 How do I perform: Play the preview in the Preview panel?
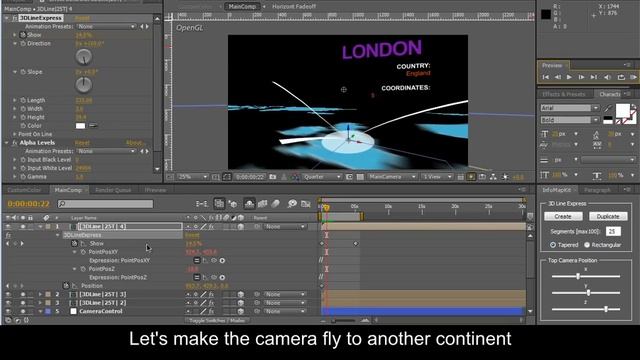click(x=569, y=77)
